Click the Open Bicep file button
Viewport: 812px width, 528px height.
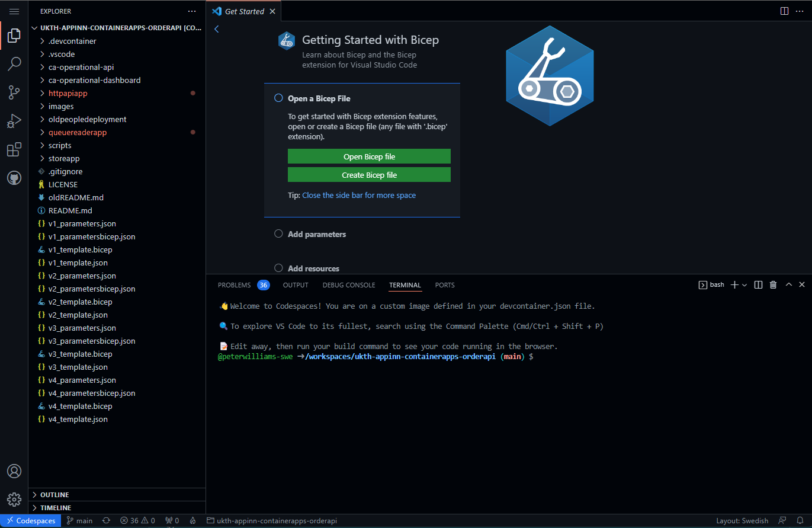(x=369, y=156)
